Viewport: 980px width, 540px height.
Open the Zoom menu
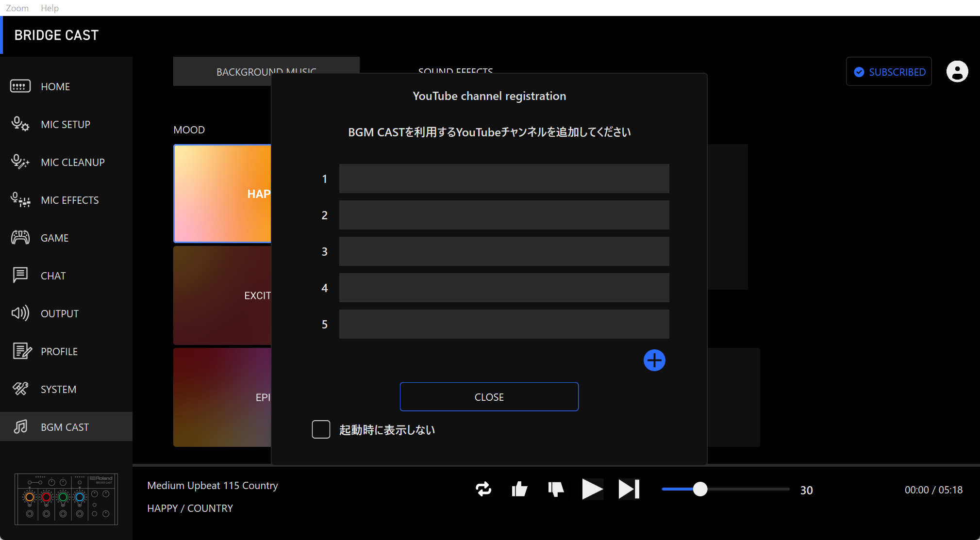pyautogui.click(x=17, y=8)
